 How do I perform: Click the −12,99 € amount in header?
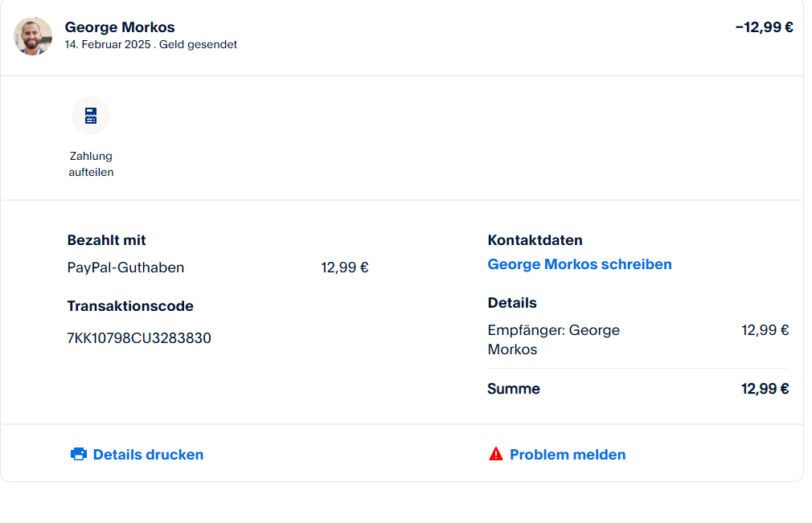764,27
